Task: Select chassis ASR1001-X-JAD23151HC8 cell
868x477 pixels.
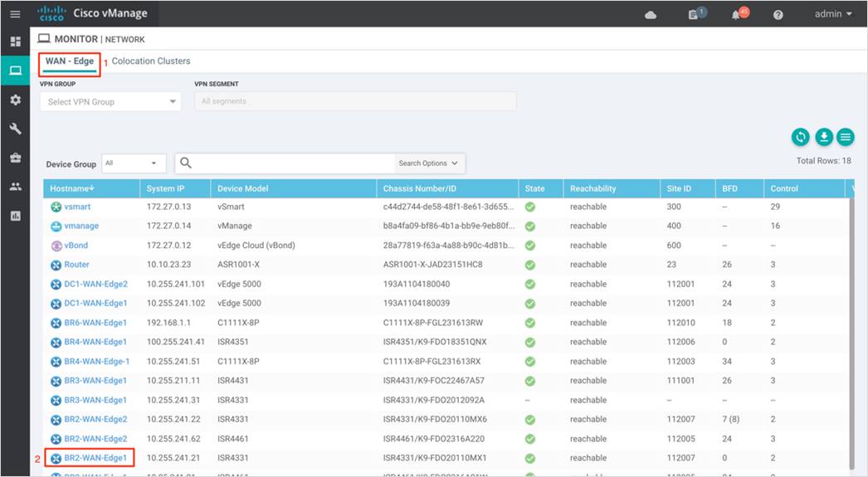Action: coord(433,265)
